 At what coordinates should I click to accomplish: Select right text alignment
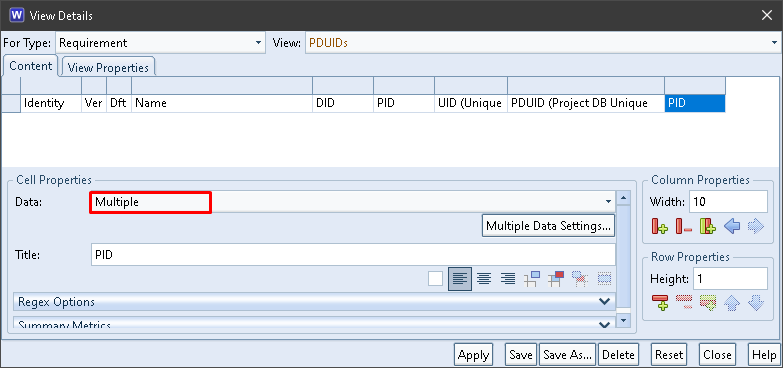(508, 279)
